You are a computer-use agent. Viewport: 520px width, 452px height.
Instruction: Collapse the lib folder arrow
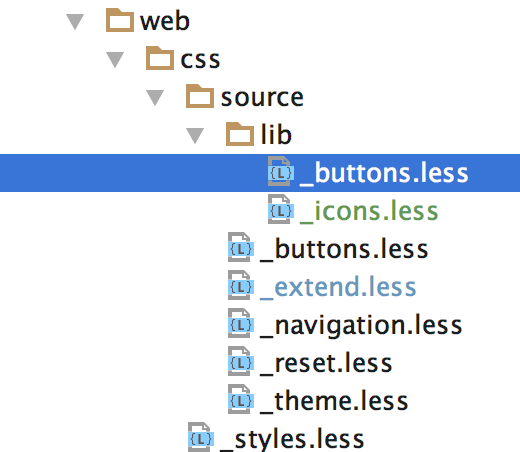pos(195,136)
